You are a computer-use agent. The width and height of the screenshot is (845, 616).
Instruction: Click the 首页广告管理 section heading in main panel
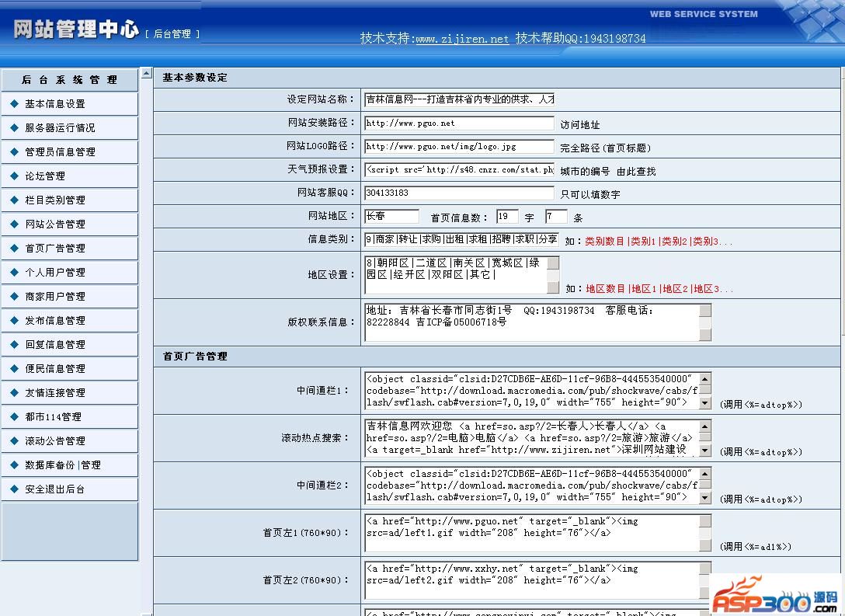click(195, 357)
